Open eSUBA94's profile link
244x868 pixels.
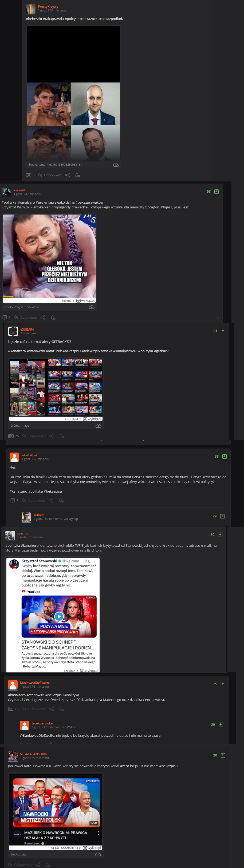pos(27,329)
